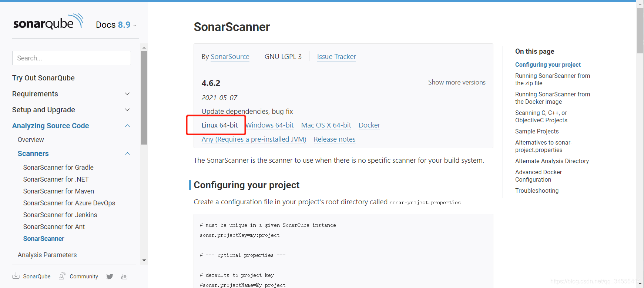Click the Community person icon in footer

pyautogui.click(x=62, y=276)
